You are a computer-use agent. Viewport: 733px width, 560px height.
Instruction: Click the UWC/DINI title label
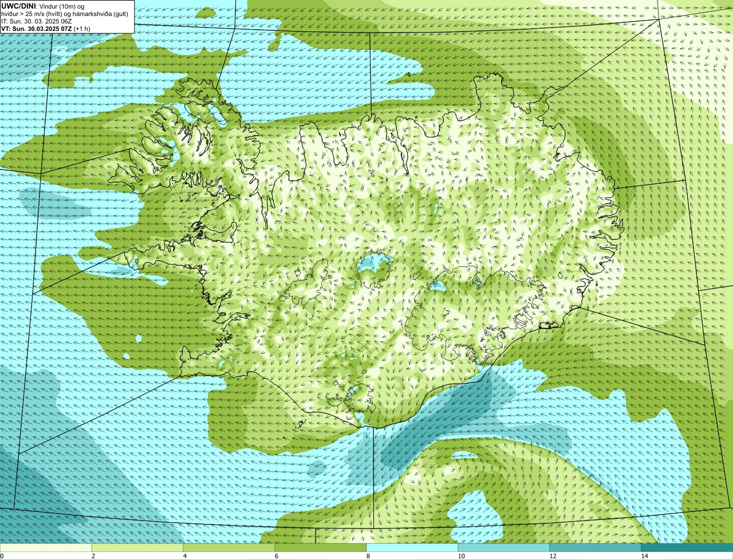(x=19, y=6)
